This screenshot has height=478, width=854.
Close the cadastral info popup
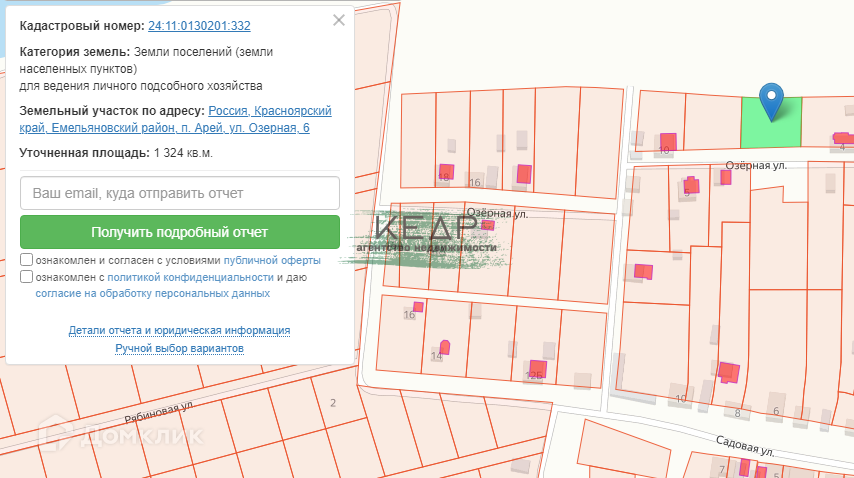[339, 21]
